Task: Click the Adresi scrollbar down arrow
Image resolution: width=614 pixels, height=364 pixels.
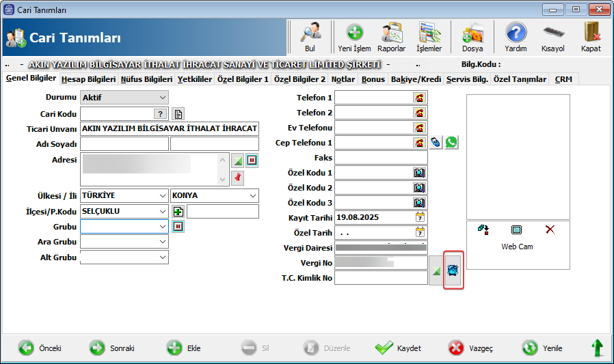Action: [x=222, y=180]
